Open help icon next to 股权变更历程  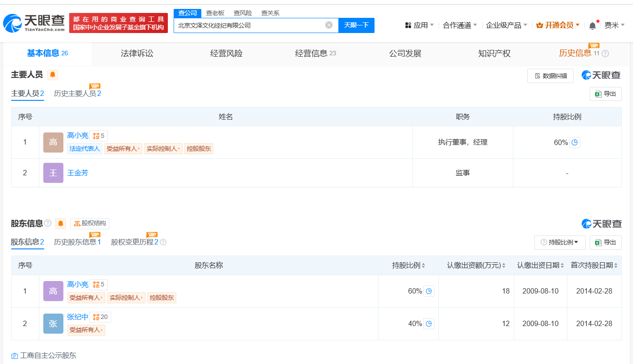point(163,242)
